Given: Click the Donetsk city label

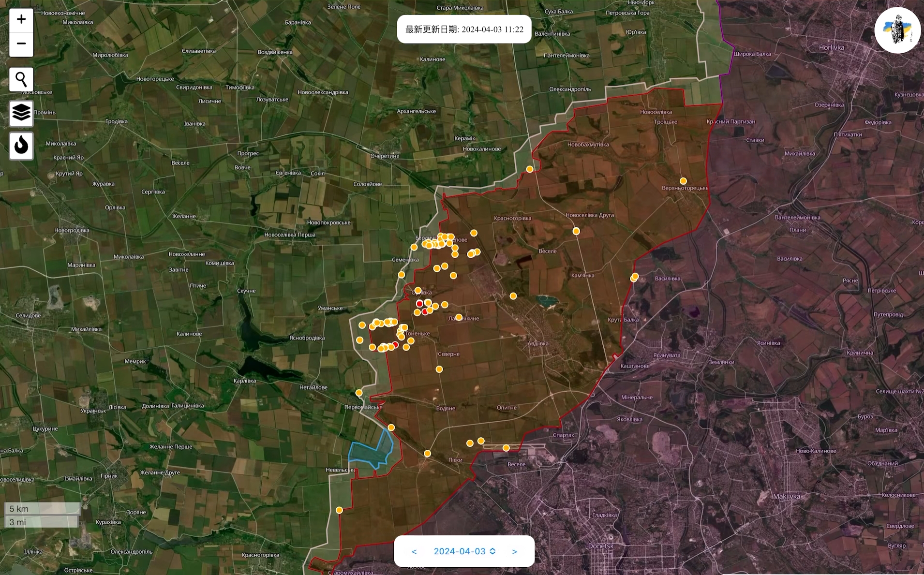Looking at the screenshot, I should tap(600, 546).
